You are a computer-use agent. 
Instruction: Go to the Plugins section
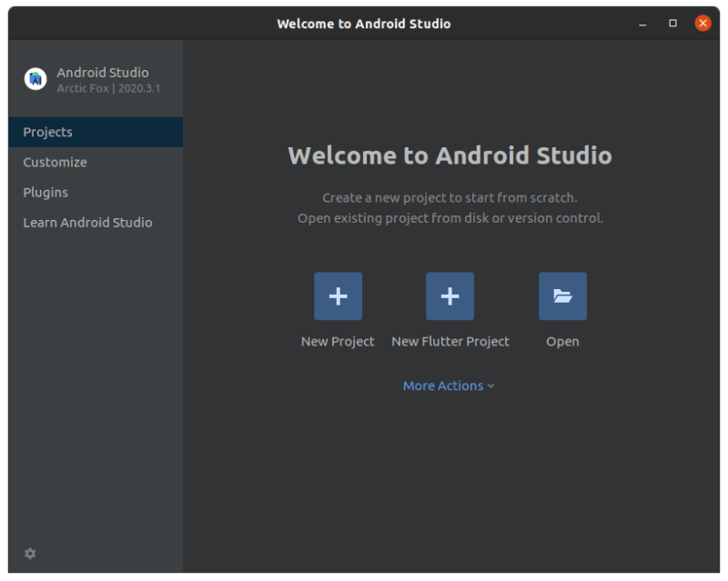pos(45,192)
